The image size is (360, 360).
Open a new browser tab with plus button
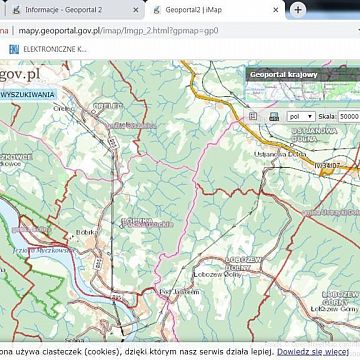tap(298, 10)
